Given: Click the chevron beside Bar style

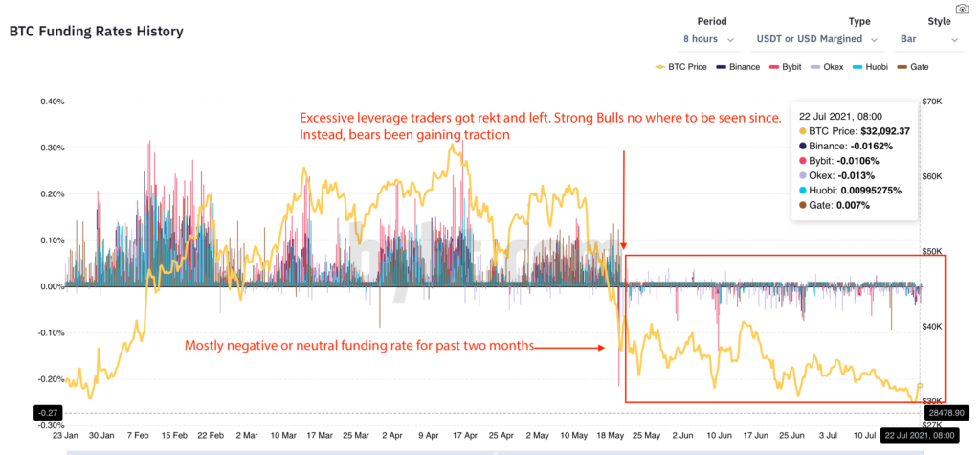Looking at the screenshot, I should click(x=954, y=40).
